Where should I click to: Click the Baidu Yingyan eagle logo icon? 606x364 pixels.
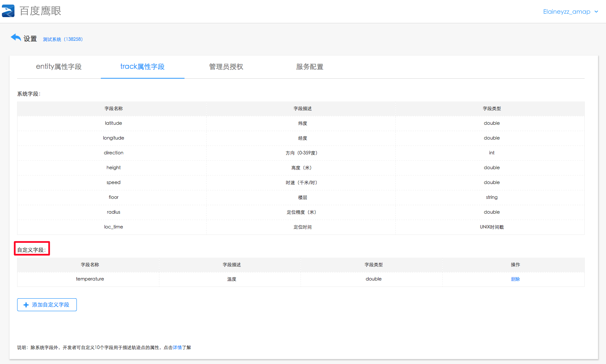[x=8, y=11]
